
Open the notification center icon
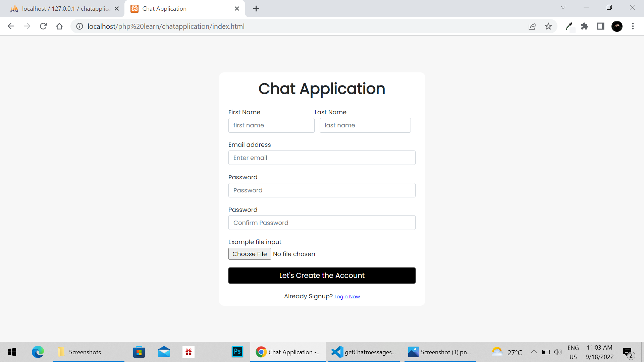pyautogui.click(x=628, y=353)
